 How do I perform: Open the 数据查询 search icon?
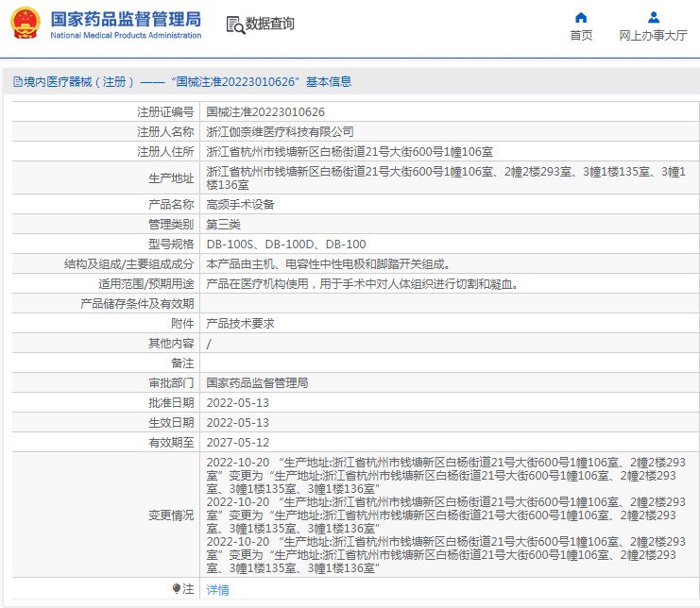pos(235,25)
